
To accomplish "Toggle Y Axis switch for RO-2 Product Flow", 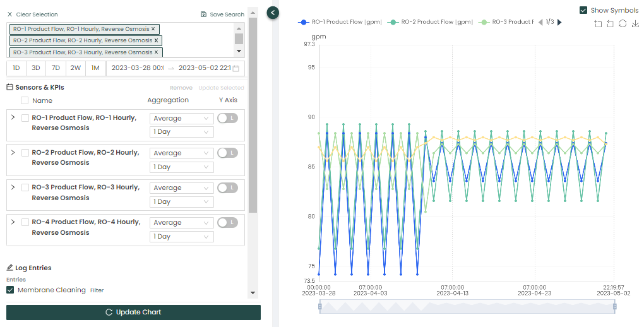I will point(227,153).
